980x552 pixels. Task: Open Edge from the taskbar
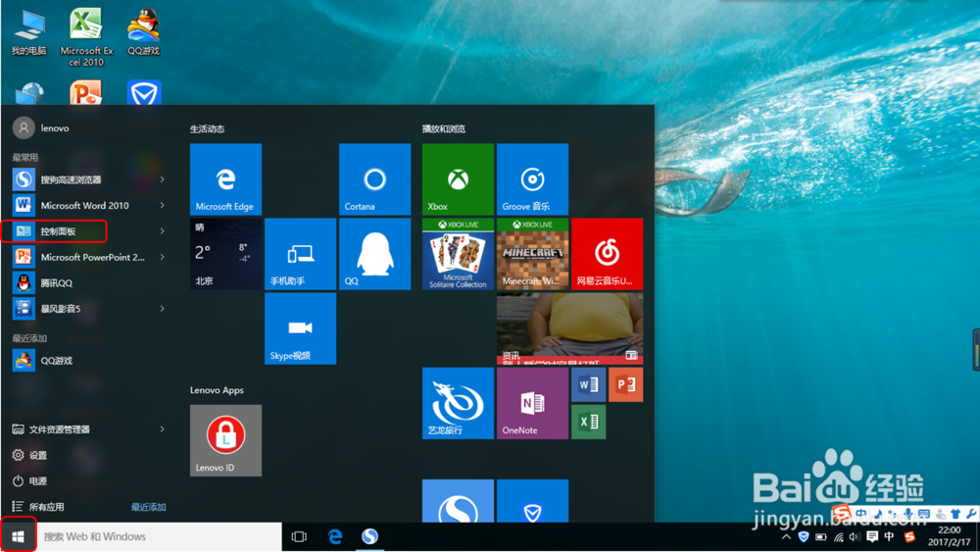click(x=335, y=536)
